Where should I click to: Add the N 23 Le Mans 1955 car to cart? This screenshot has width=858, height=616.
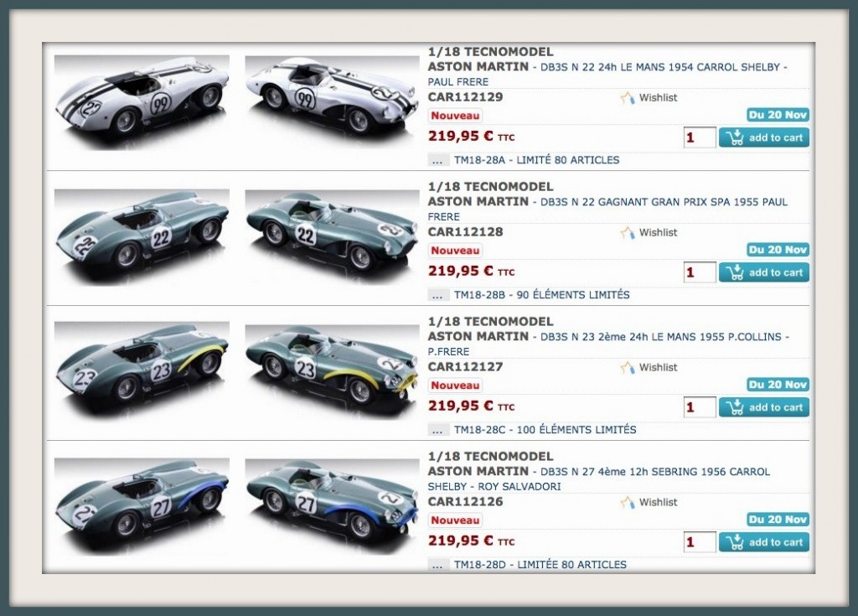click(x=764, y=406)
